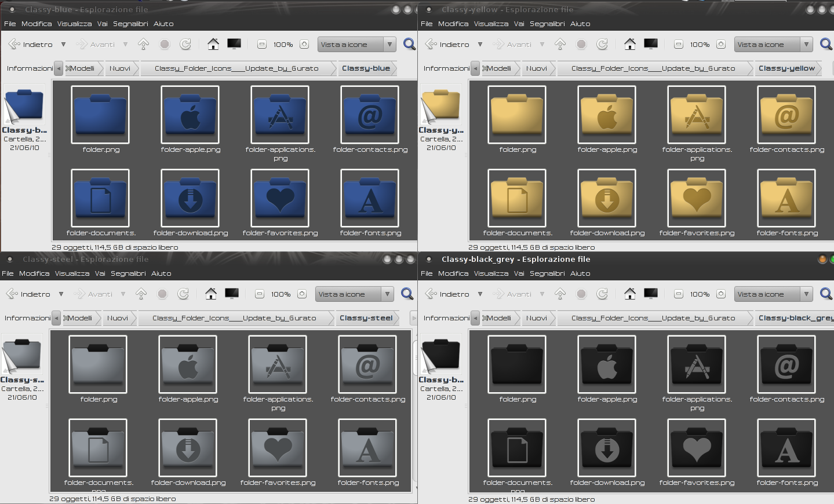Expand Indietro history arrow in Classy-yellow window

480,45
